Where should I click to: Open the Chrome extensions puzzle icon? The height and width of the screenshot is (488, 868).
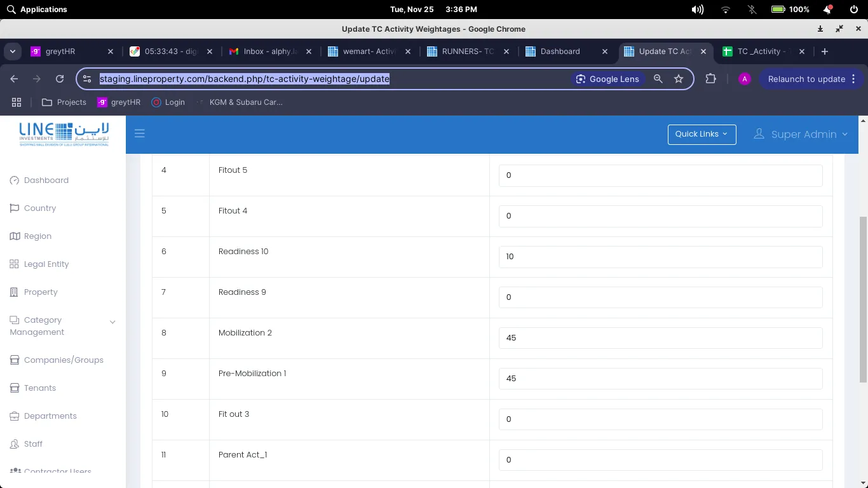point(710,79)
